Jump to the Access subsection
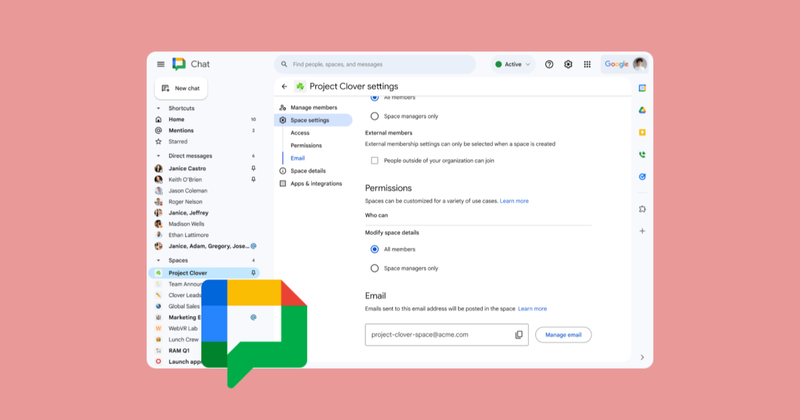 coord(300,133)
